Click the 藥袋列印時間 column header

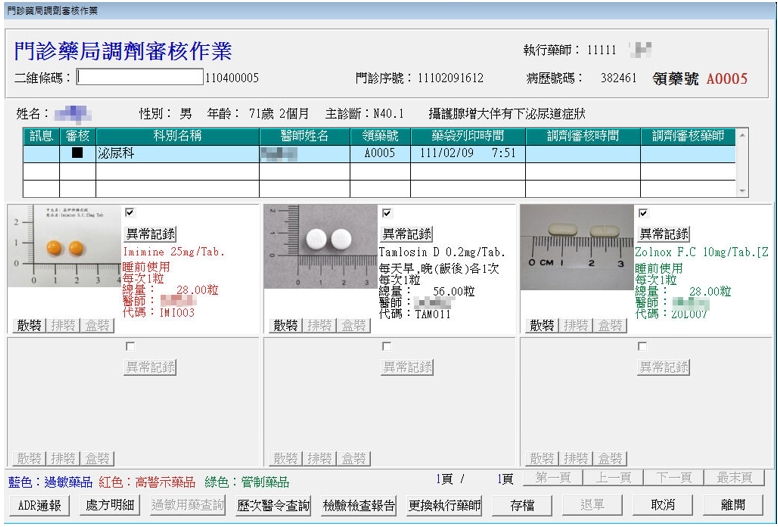click(x=468, y=136)
